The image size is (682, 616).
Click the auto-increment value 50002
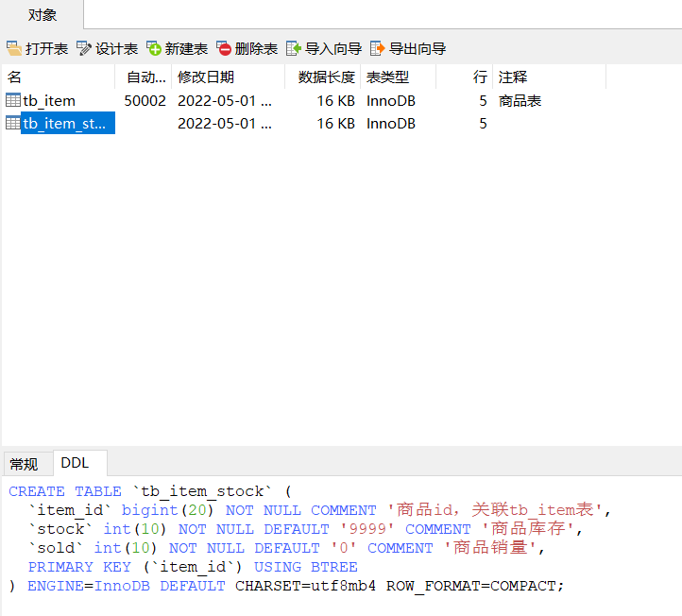145,101
